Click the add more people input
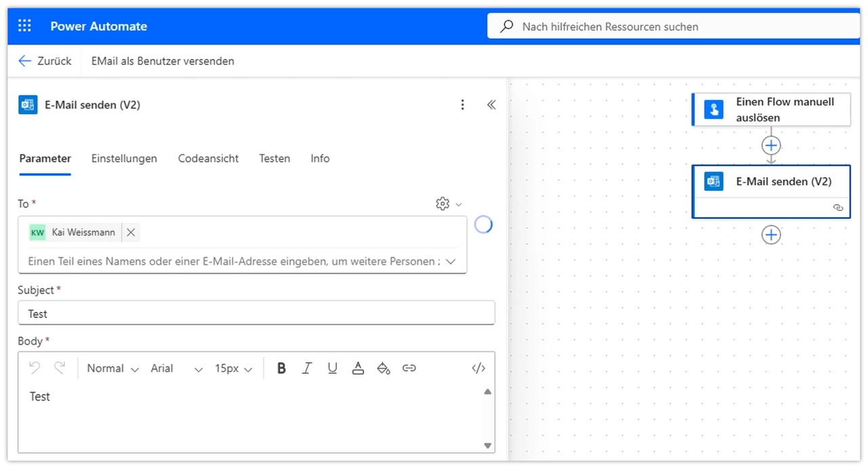The height and width of the screenshot is (472, 868). click(234, 261)
